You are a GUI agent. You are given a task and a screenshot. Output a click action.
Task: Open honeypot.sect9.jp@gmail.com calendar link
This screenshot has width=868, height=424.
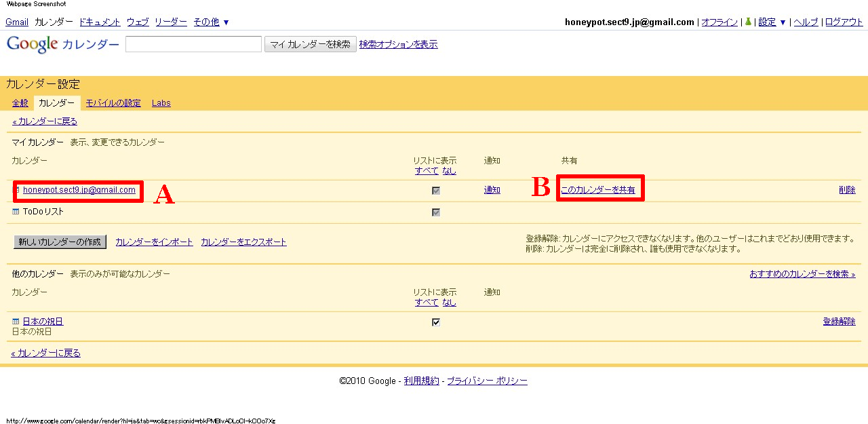pos(79,190)
